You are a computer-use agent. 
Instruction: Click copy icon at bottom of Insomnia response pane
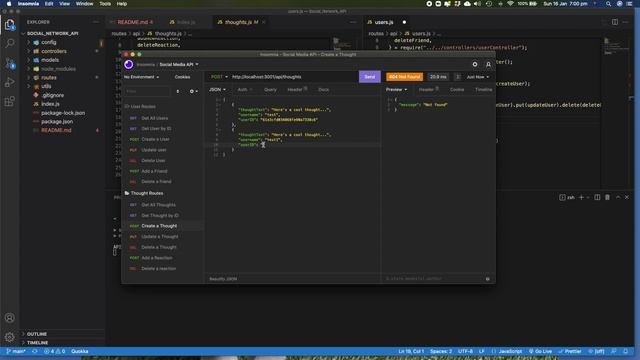tap(488, 279)
